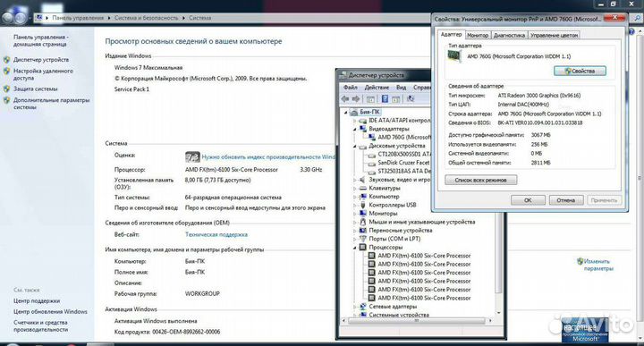Confirm the dialog with OK
The height and width of the screenshot is (346, 644).
[x=528, y=200]
